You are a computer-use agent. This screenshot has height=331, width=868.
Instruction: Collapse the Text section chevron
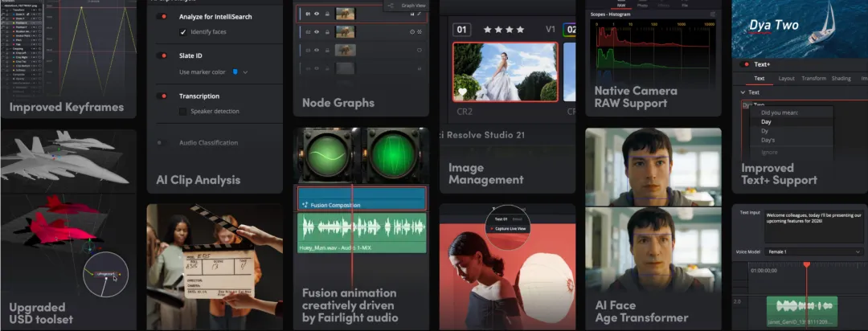pyautogui.click(x=743, y=92)
